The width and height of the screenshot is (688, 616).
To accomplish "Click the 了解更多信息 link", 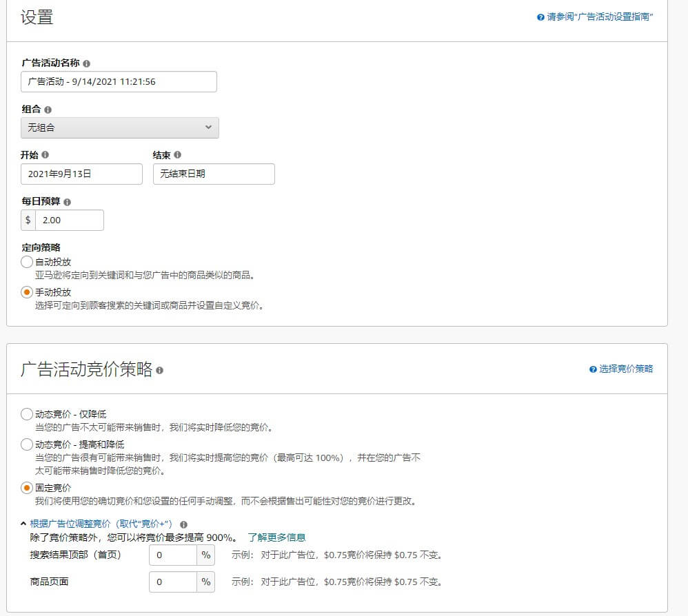I will 276,536.
